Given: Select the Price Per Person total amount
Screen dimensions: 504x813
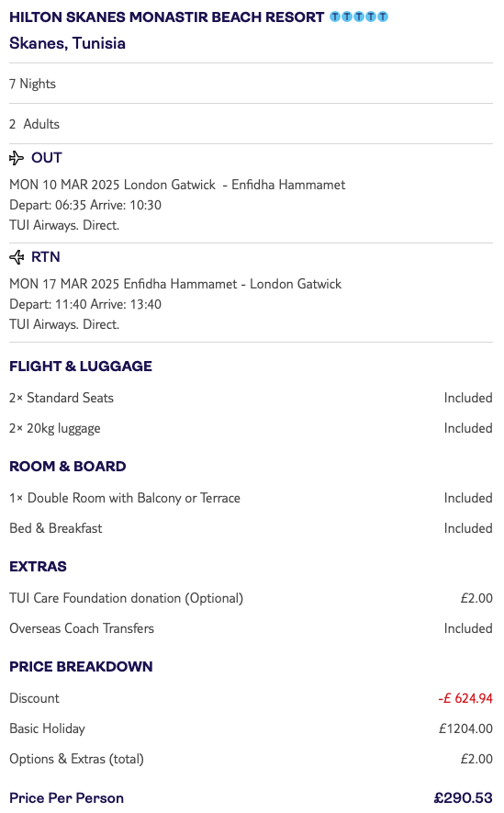Looking at the screenshot, I should [x=463, y=797].
